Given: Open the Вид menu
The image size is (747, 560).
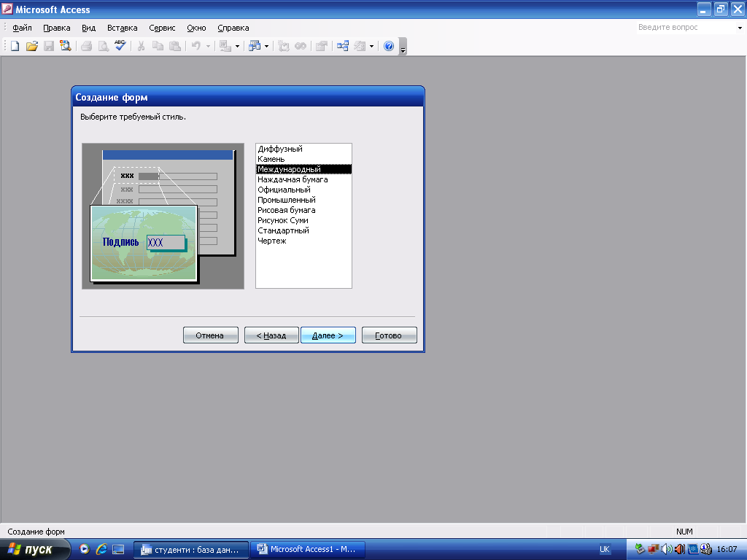Looking at the screenshot, I should point(88,28).
